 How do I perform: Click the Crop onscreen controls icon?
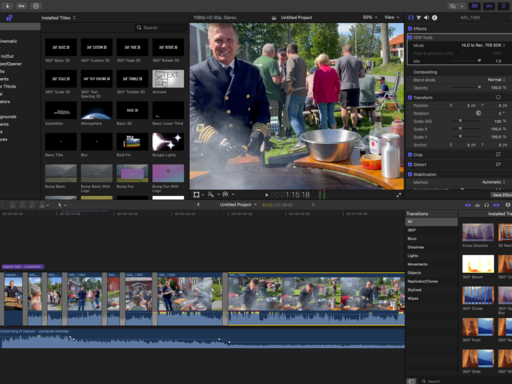498,155
